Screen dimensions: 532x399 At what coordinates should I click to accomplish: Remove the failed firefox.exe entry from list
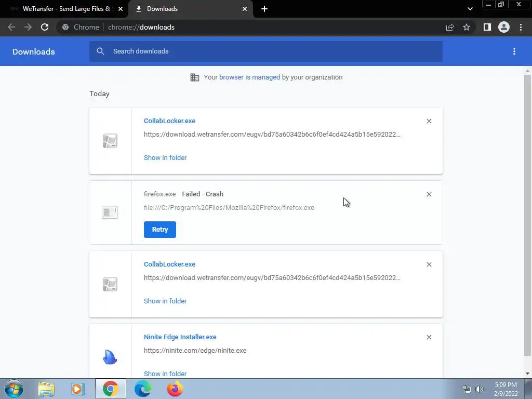coord(429,194)
